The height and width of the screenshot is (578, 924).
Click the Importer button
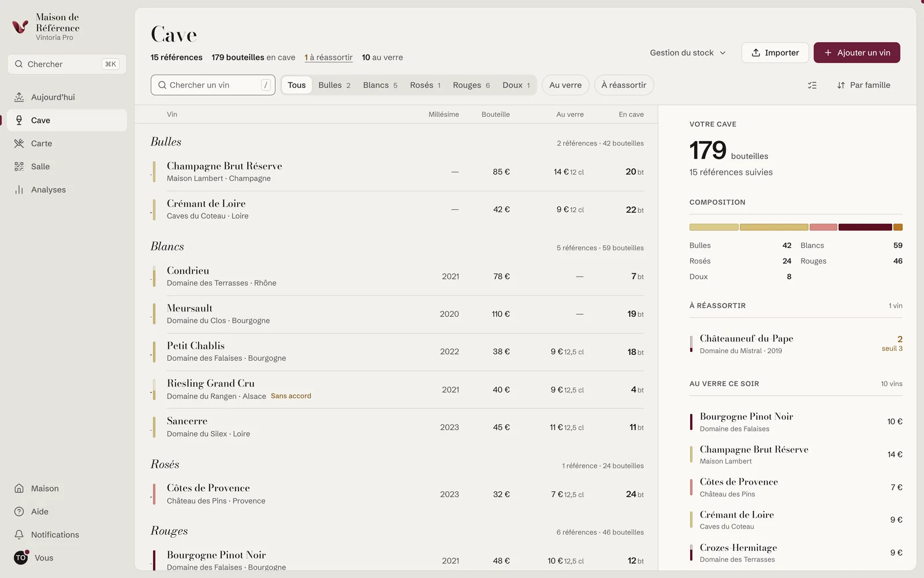775,53
